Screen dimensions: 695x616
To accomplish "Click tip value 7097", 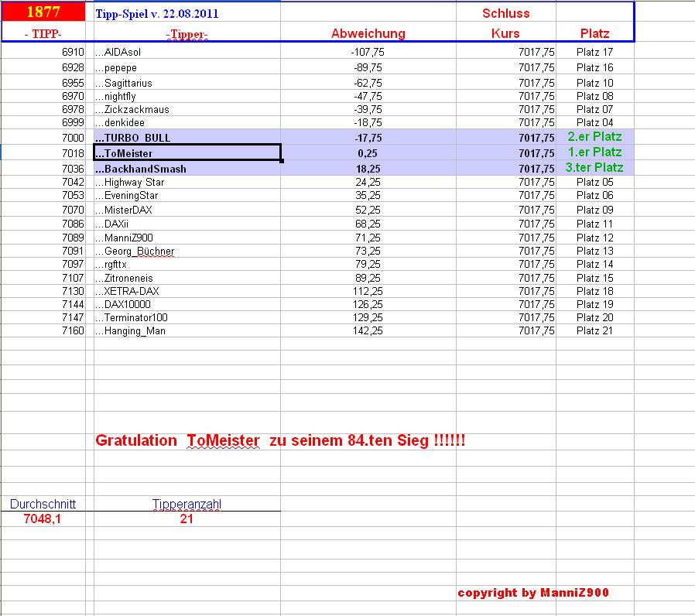I will (x=43, y=265).
